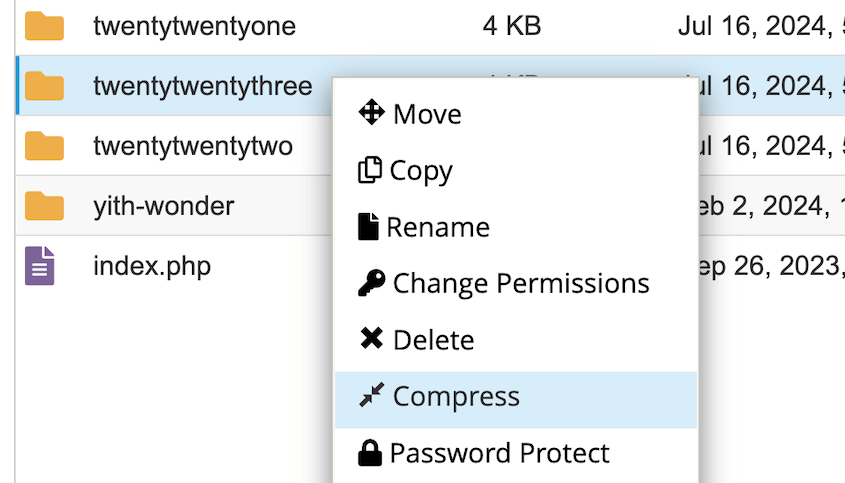Viewport: 845px width, 483px height.
Task: Select the twentytwentytwo folder name
Action: pos(193,146)
